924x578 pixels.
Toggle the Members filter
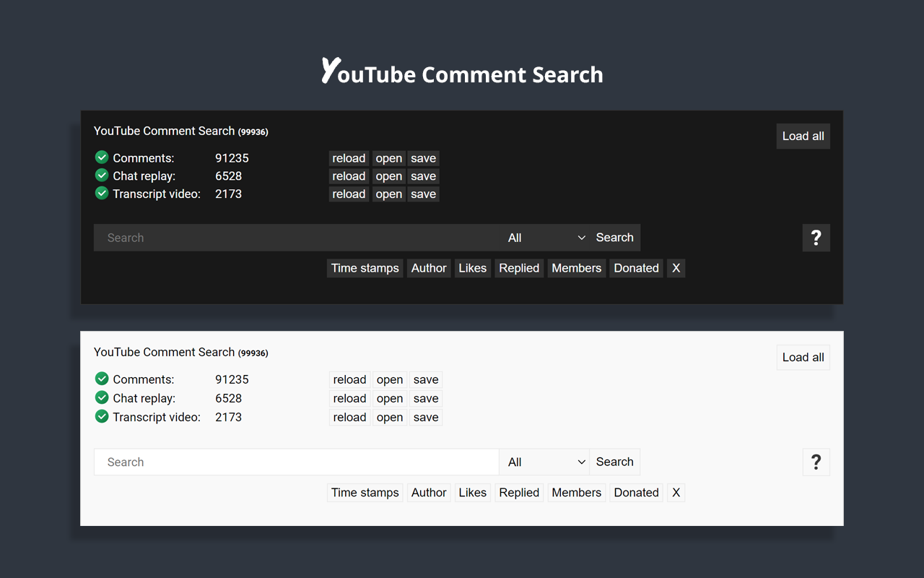576,267
